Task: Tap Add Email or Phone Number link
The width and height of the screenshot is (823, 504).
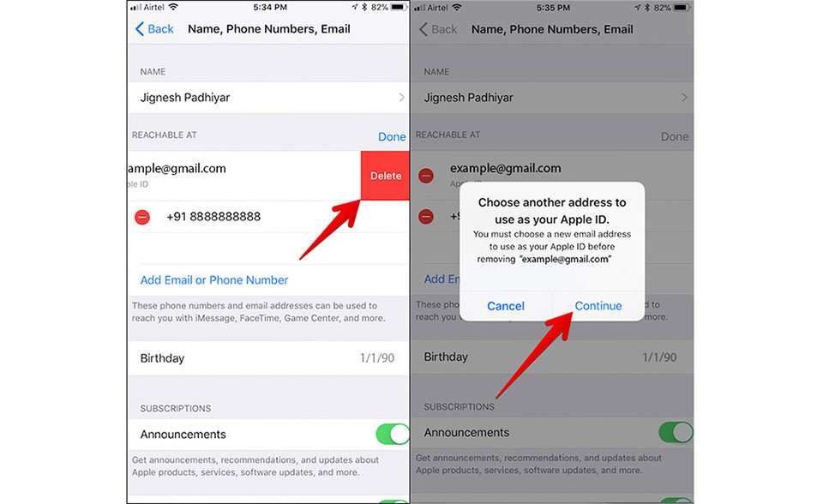Action: click(214, 280)
